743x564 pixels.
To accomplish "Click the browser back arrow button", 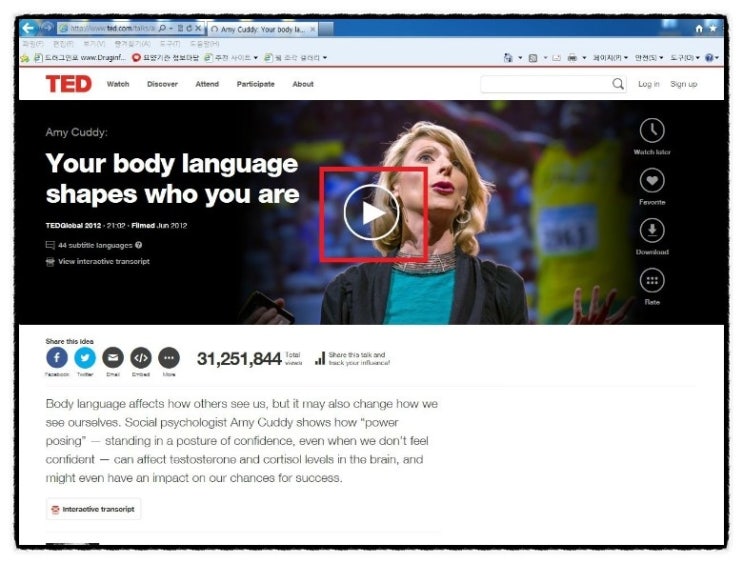I will coord(28,28).
